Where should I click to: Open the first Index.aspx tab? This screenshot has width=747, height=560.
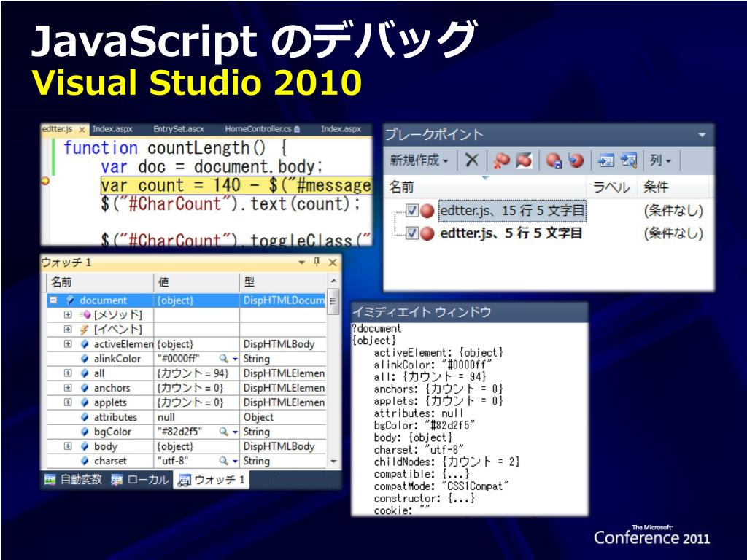click(112, 129)
